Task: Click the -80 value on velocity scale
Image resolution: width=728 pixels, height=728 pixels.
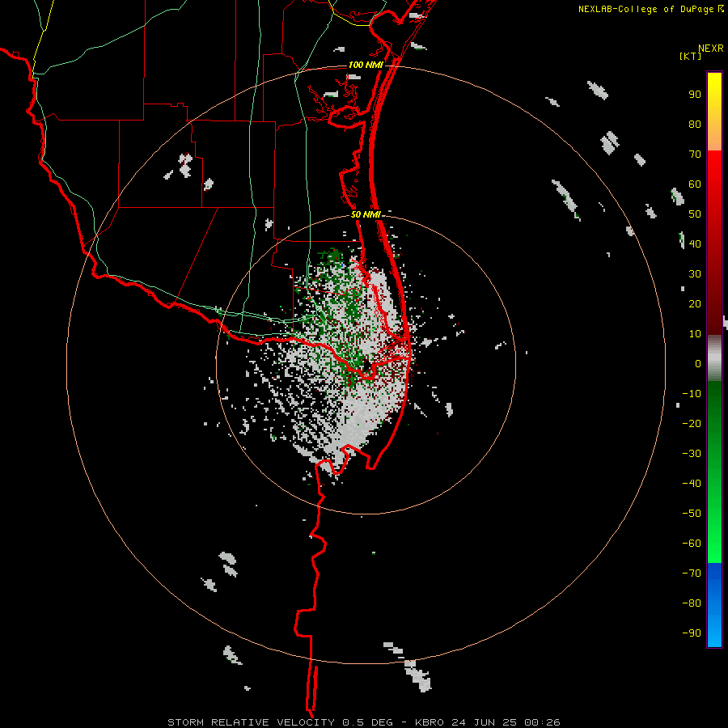Action: (x=692, y=603)
